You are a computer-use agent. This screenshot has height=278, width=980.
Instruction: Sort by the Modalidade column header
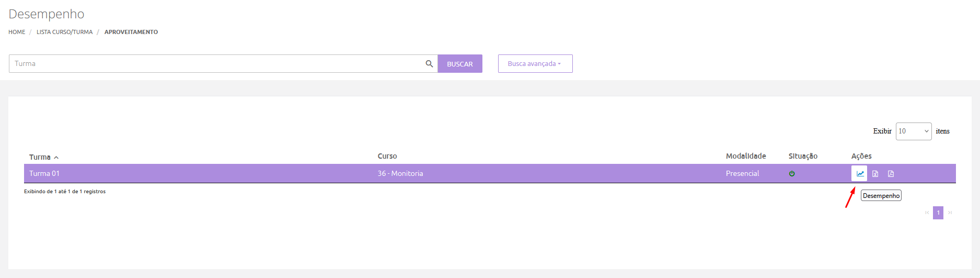[x=746, y=156]
